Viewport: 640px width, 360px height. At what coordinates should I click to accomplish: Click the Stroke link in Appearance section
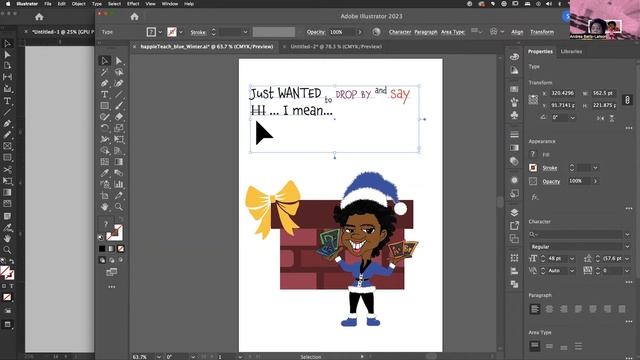coord(550,168)
